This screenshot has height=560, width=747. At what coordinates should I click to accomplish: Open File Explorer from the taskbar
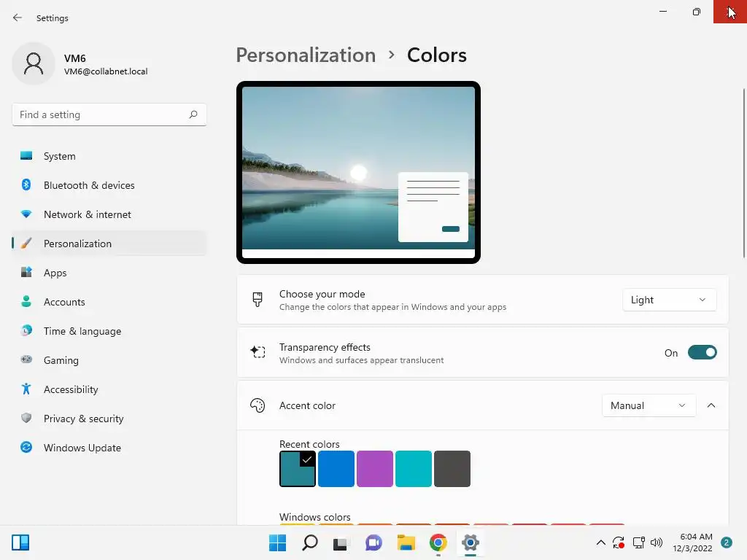[406, 542]
